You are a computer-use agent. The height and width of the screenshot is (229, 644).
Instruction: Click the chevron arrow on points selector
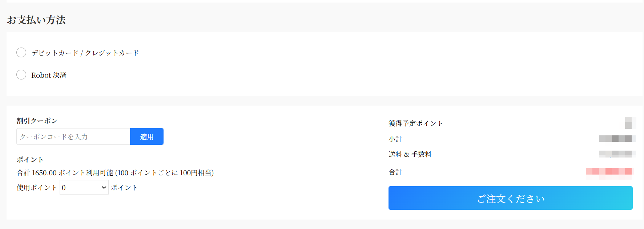pyautogui.click(x=104, y=187)
